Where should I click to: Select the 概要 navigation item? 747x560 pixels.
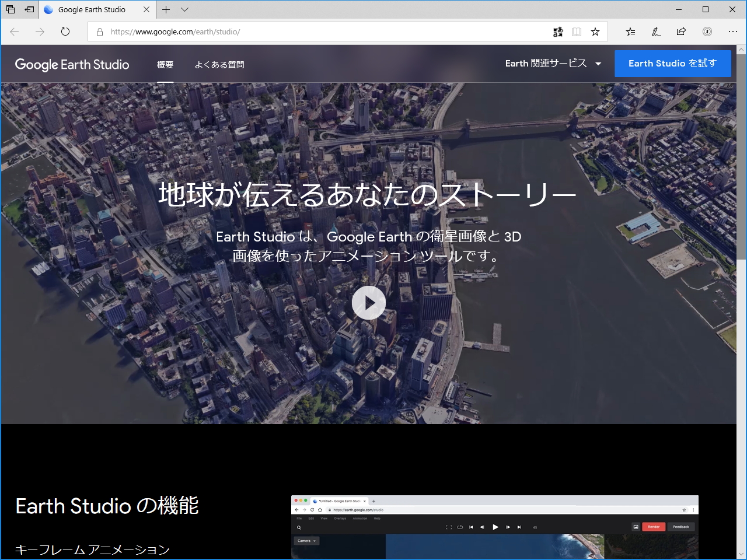(165, 64)
